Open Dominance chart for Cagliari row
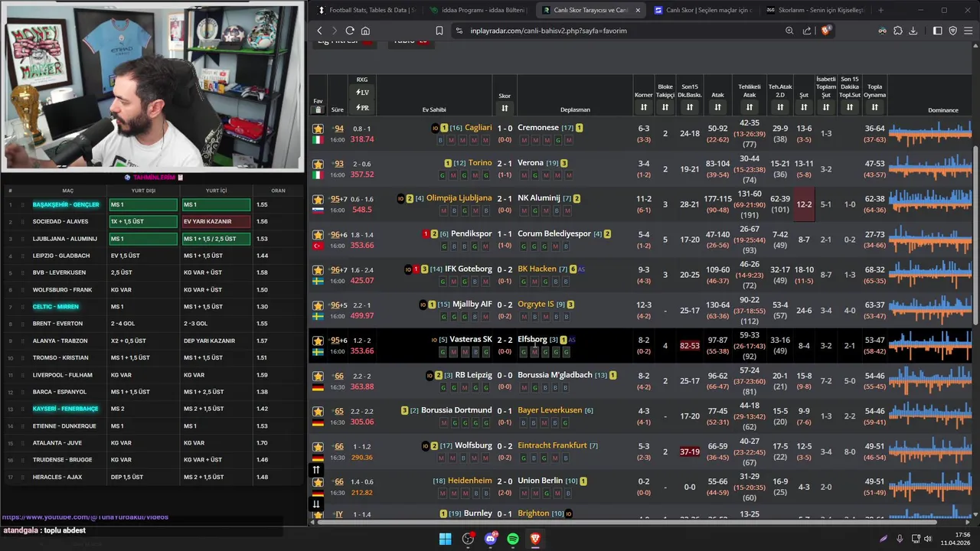Image resolution: width=980 pixels, height=551 pixels. [x=929, y=134]
